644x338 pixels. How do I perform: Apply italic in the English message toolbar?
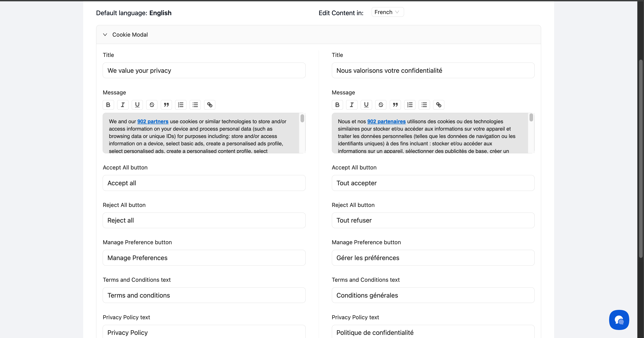(123, 105)
